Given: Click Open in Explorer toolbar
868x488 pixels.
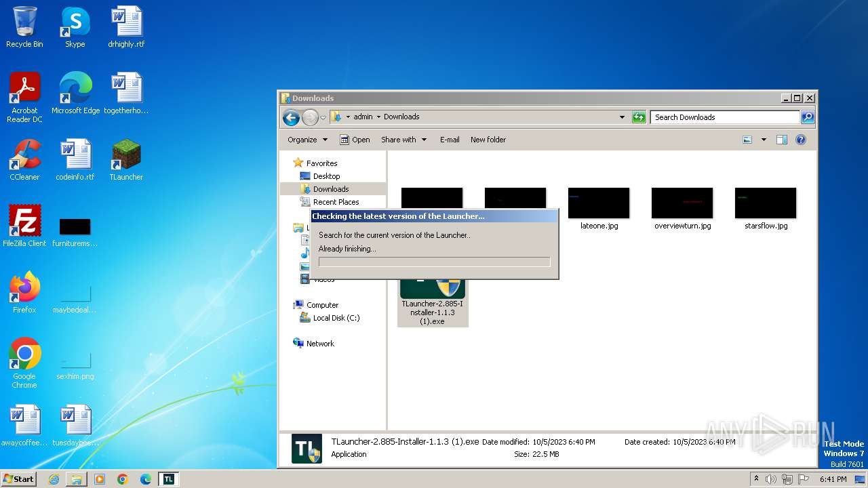Looking at the screenshot, I should pos(355,140).
